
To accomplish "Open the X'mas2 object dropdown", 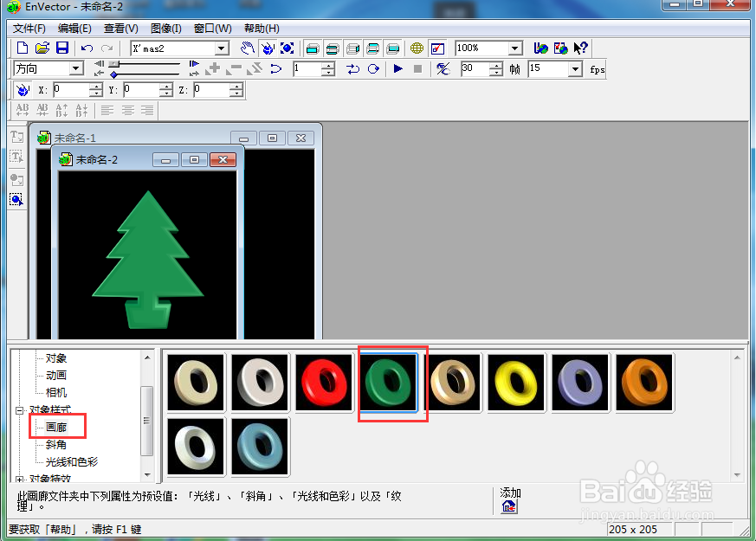I will [222, 48].
